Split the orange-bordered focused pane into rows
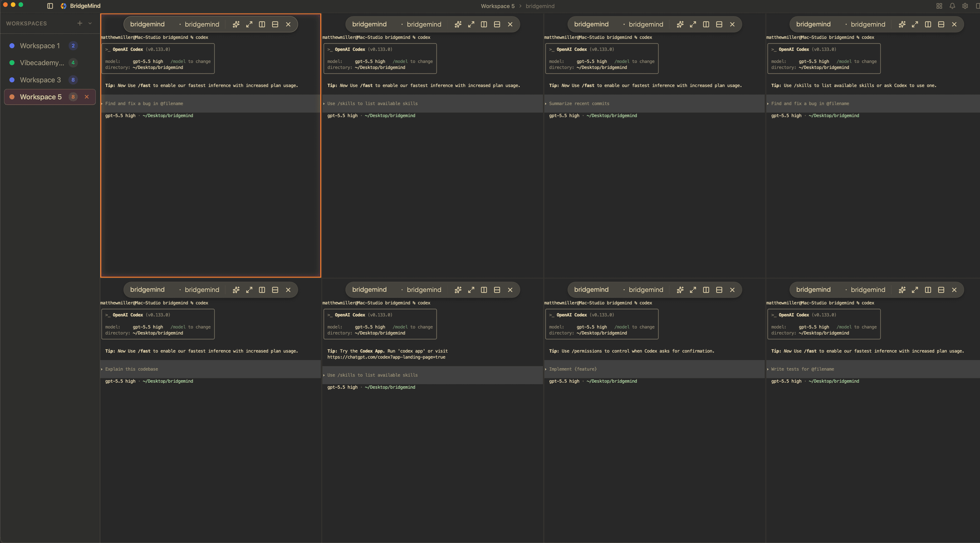The width and height of the screenshot is (980, 543). (275, 24)
